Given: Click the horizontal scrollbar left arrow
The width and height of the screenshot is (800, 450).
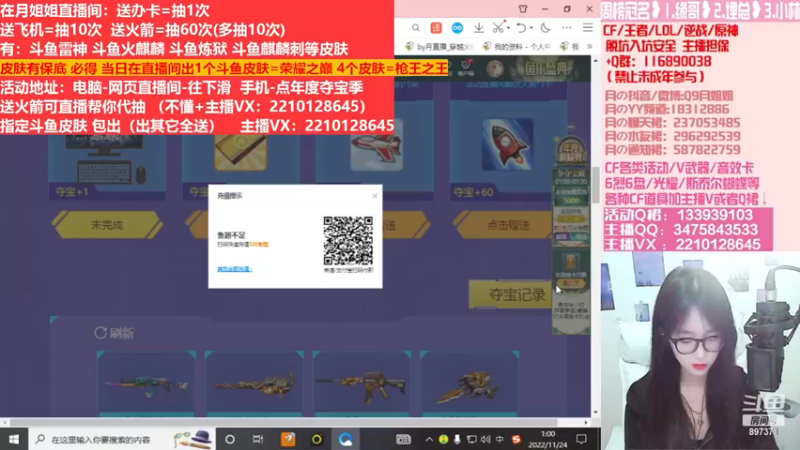Looking at the screenshot, I should 5,422.
